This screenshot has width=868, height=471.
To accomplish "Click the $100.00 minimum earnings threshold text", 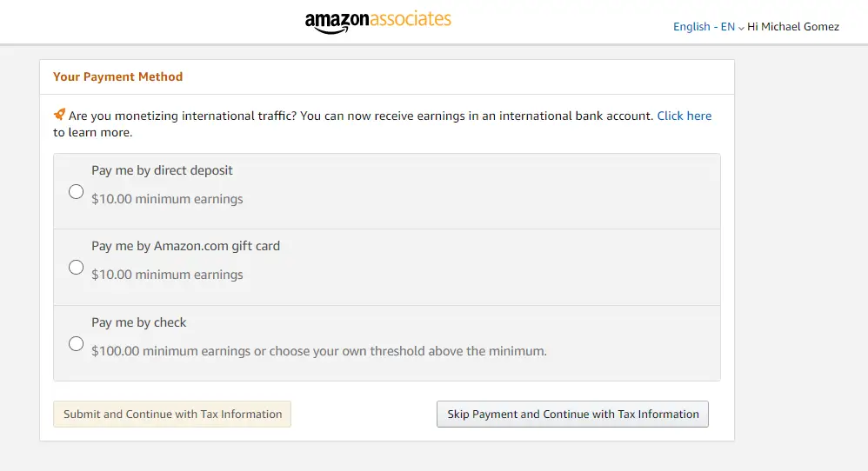I will (319, 351).
